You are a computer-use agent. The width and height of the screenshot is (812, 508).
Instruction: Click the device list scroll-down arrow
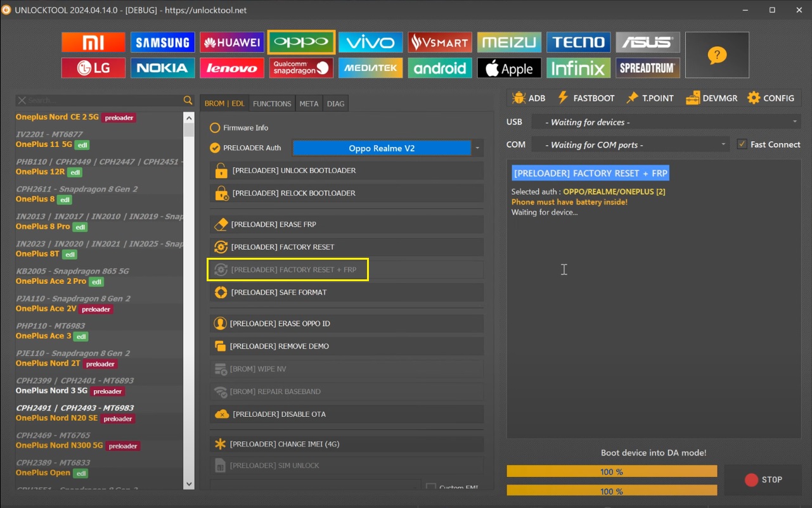tap(189, 484)
